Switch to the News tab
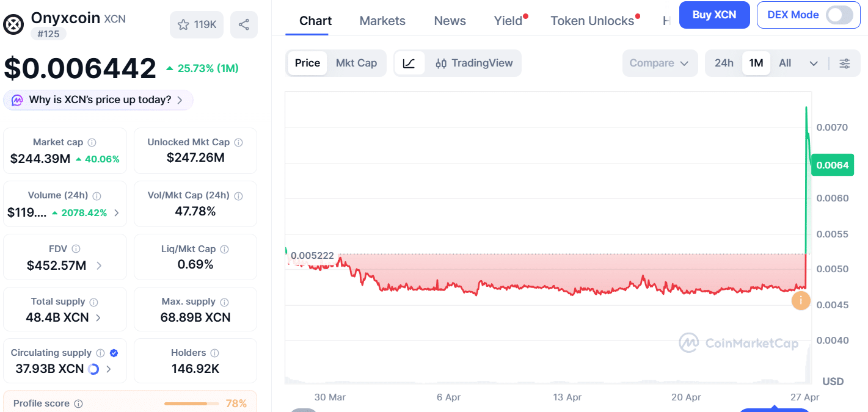The height and width of the screenshot is (412, 868). pyautogui.click(x=450, y=21)
